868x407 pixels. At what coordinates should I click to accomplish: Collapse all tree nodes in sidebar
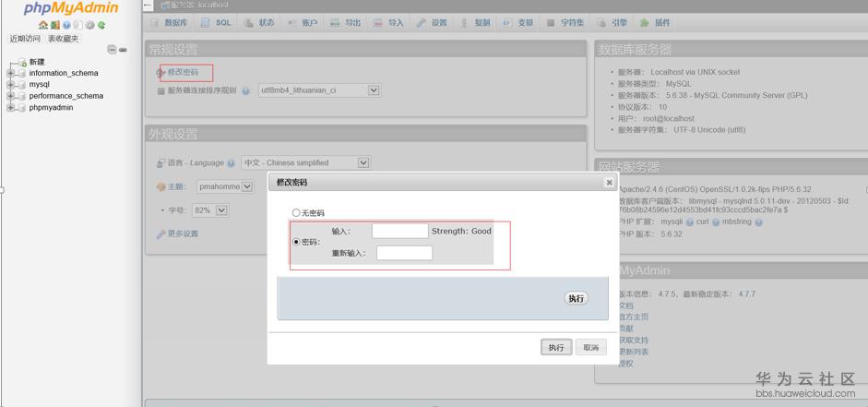click(x=112, y=49)
